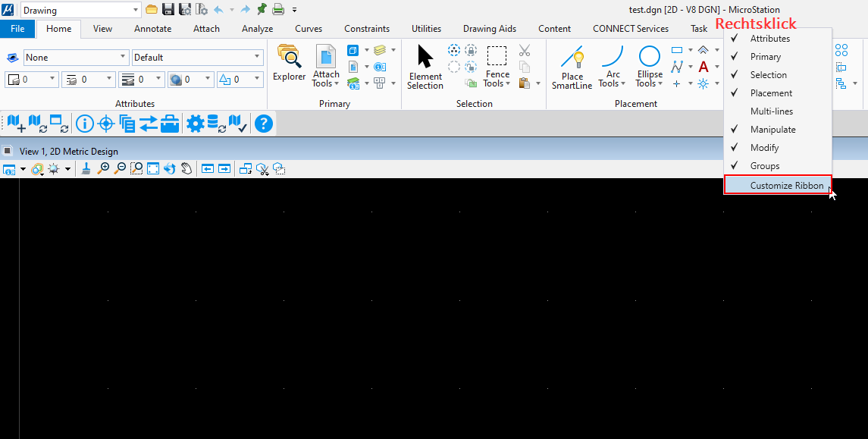868x439 pixels.
Task: Click the save disk icon in title bar
Action: (168, 10)
